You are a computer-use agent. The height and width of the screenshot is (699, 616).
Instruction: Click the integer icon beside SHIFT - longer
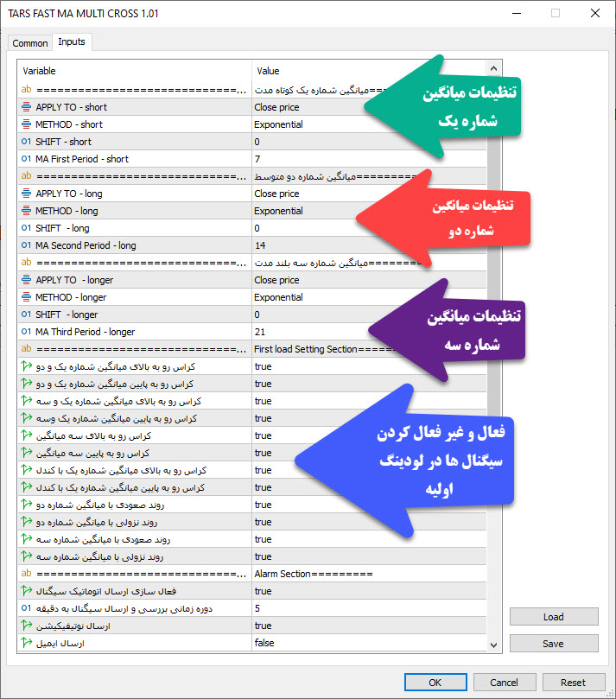point(26,315)
